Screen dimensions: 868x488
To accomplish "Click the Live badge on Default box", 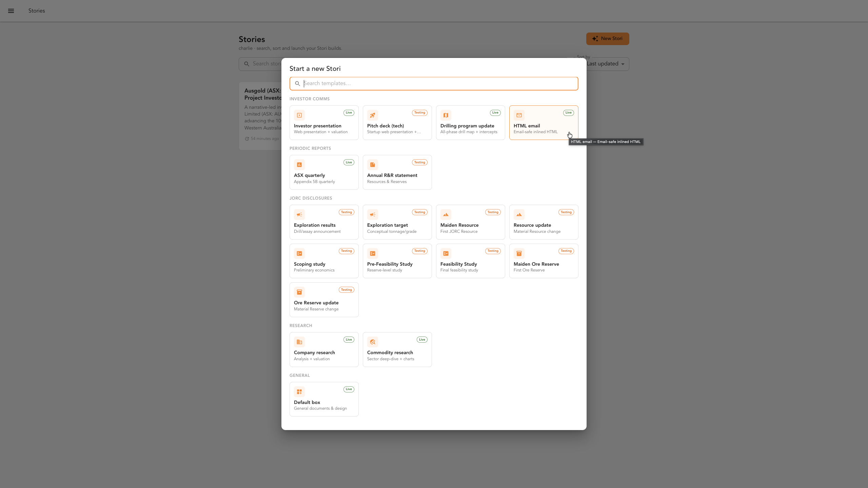I will [x=349, y=389].
